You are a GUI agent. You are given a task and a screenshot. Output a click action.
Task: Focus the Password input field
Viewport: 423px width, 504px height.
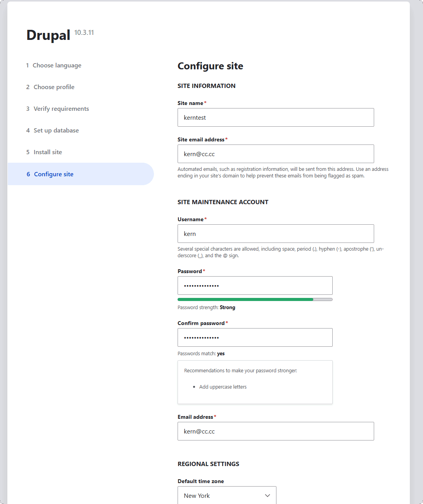(x=255, y=286)
